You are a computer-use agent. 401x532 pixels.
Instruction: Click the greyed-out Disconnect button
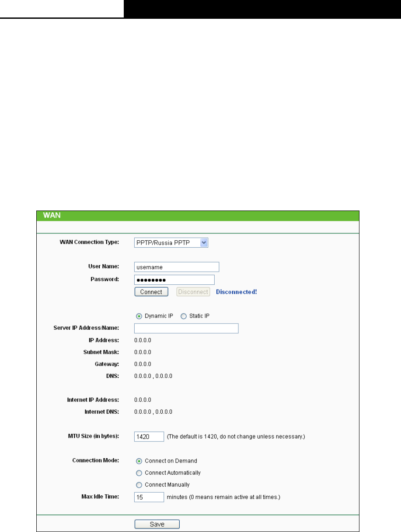pos(193,292)
